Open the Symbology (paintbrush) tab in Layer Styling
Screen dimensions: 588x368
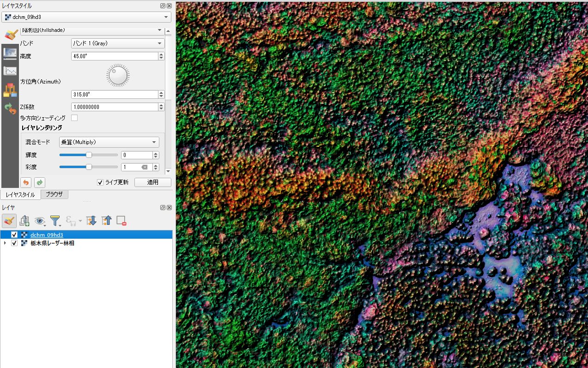(10, 35)
